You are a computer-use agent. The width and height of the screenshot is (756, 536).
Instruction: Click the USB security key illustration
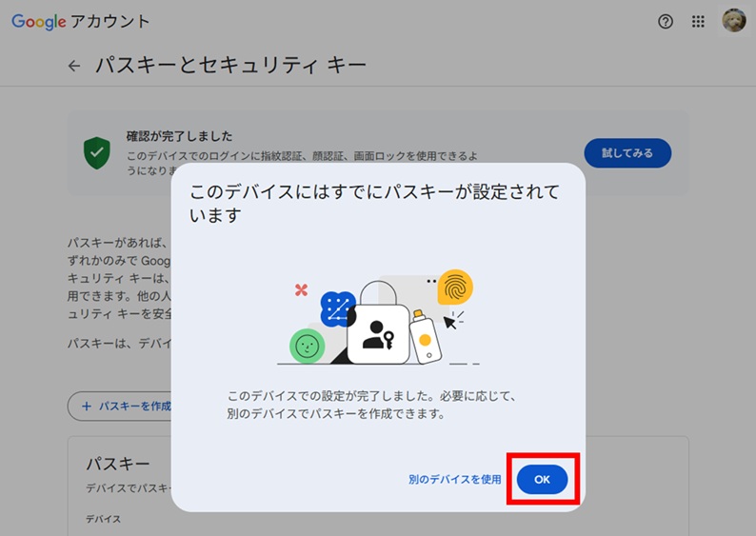[425, 336]
